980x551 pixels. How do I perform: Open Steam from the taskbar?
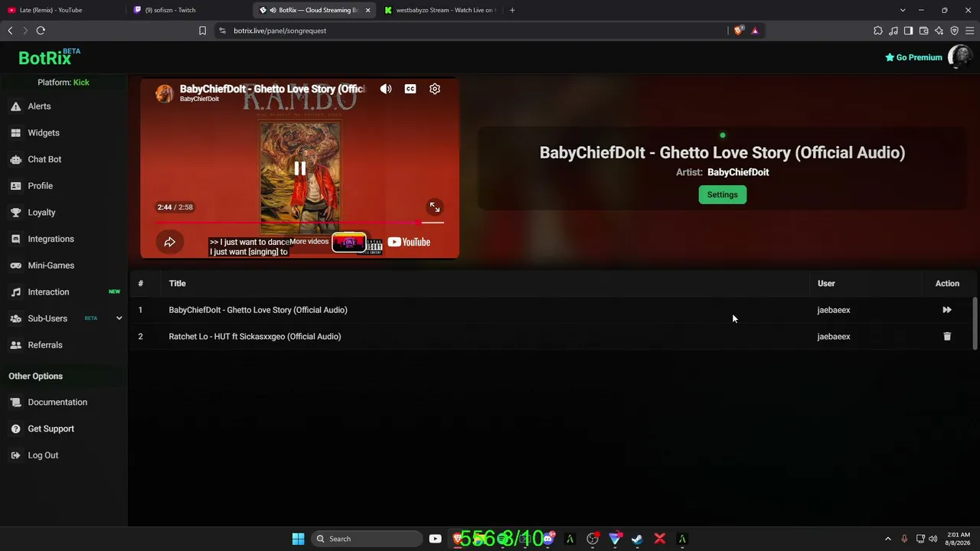(637, 539)
